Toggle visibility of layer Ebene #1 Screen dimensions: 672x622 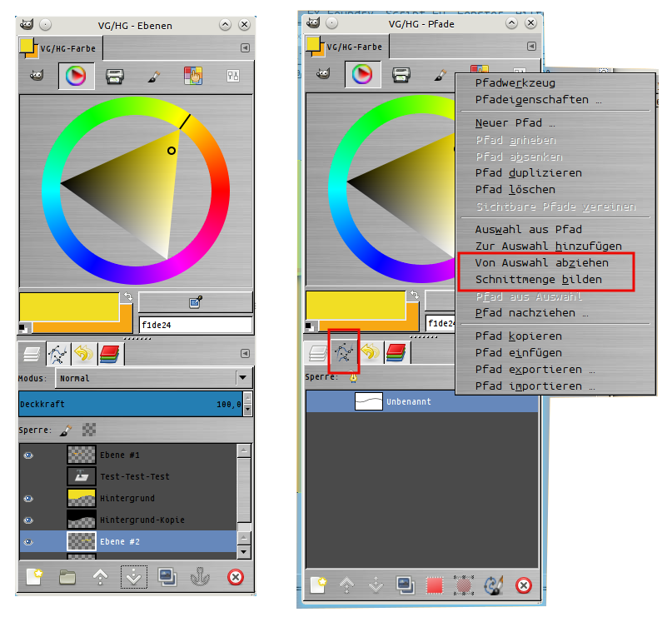(28, 455)
